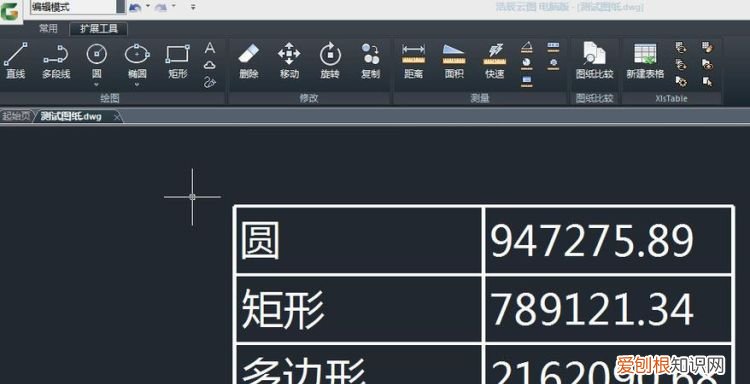Click the 图纸比较 panel title label
This screenshot has width=750, height=384.
(595, 99)
